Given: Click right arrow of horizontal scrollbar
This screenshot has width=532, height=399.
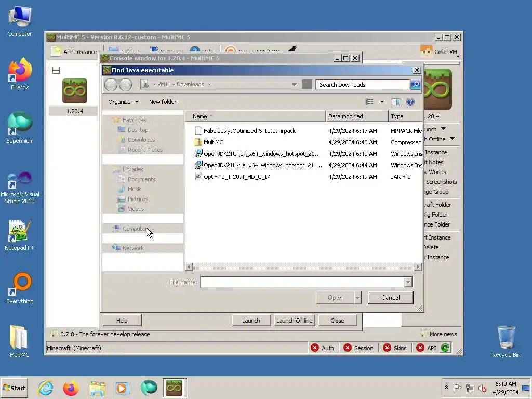Looking at the screenshot, I should (418, 267).
